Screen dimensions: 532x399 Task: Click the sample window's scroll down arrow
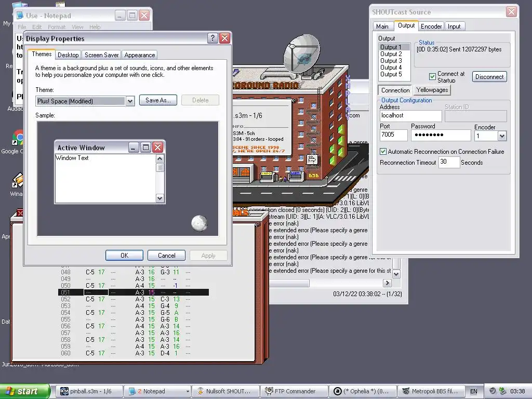click(160, 198)
